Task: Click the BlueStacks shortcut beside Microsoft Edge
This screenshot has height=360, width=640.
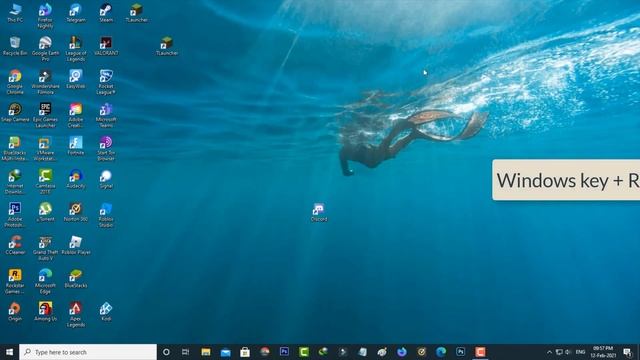Action: pos(76,278)
